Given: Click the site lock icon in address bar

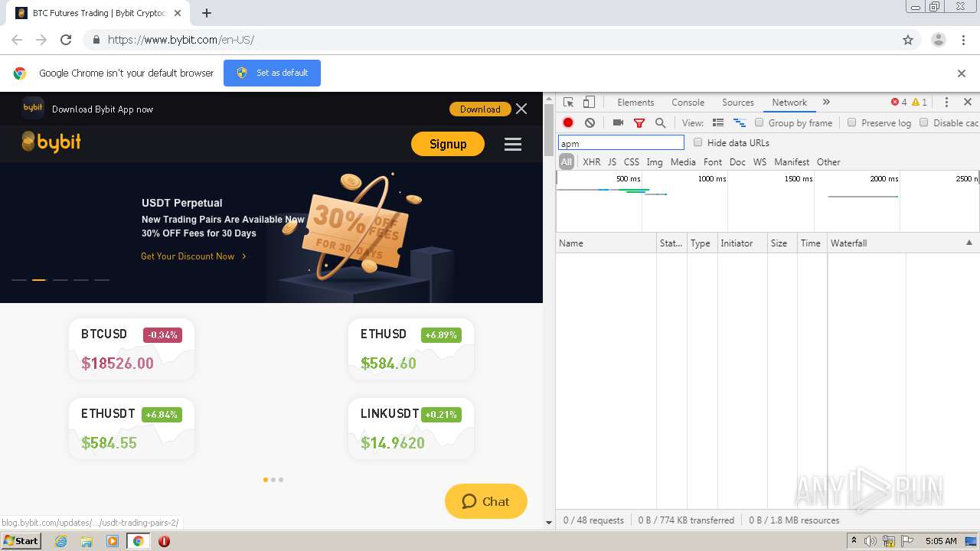Looking at the screenshot, I should [x=96, y=40].
